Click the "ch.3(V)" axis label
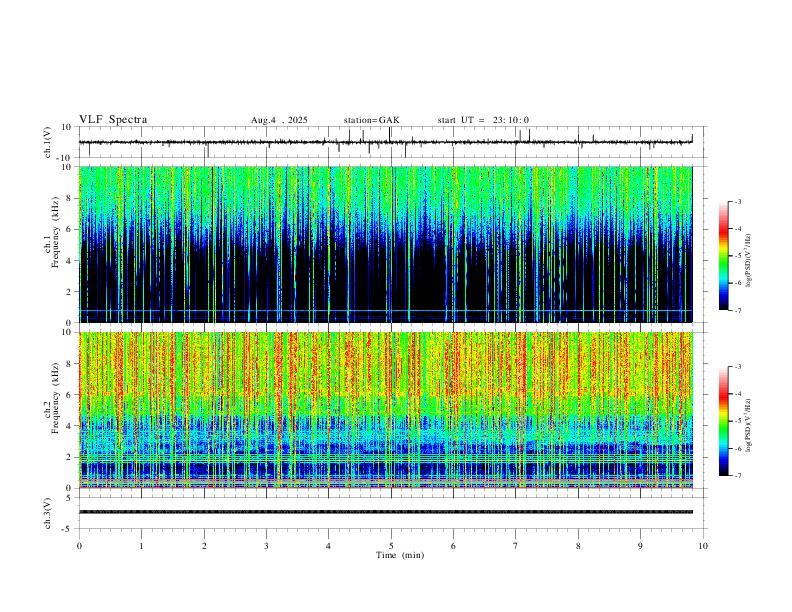 (x=48, y=513)
